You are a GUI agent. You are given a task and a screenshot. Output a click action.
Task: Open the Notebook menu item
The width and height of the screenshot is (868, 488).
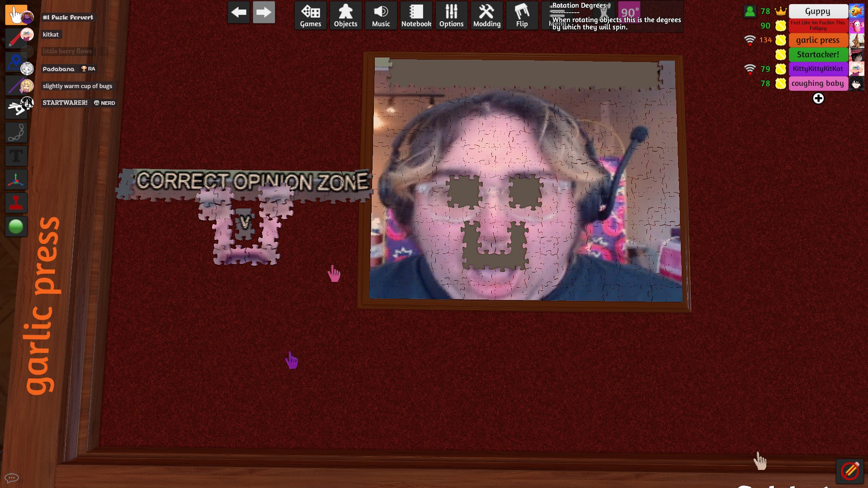[x=416, y=16]
